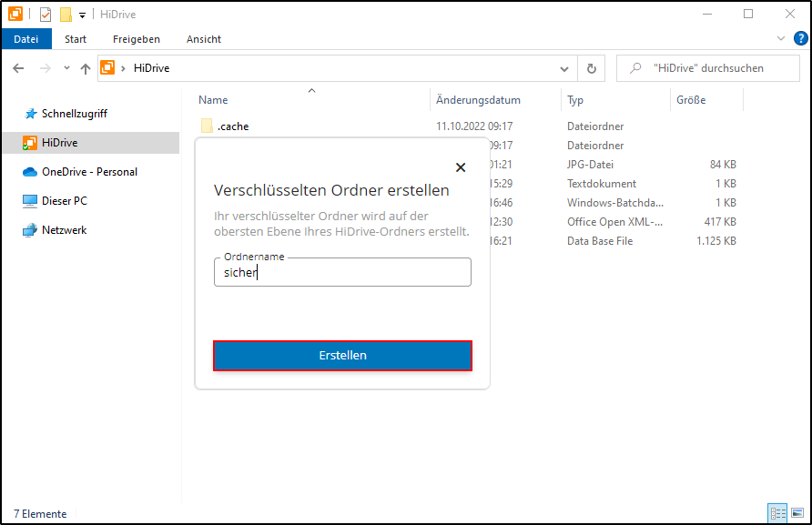The image size is (812, 525).
Task: Open the ribbon expand chevron on the right
Action: pyautogui.click(x=781, y=38)
